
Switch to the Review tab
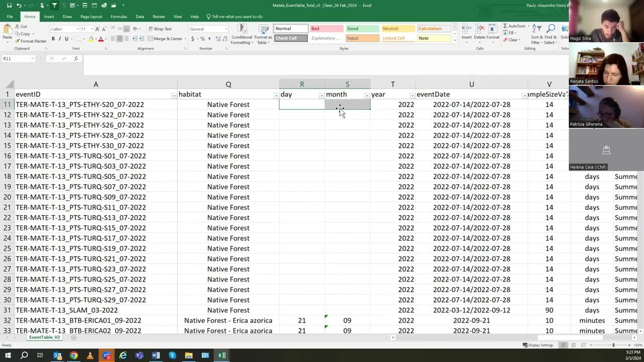click(x=158, y=17)
